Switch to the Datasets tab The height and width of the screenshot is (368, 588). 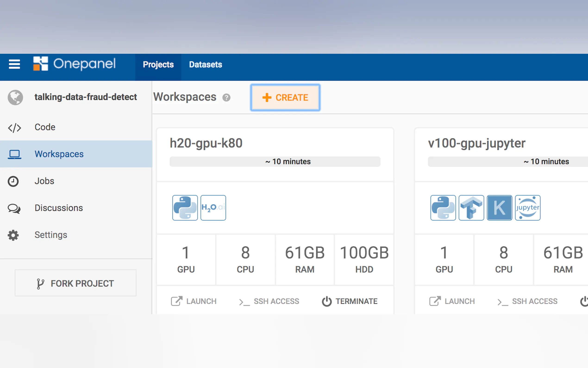click(205, 64)
